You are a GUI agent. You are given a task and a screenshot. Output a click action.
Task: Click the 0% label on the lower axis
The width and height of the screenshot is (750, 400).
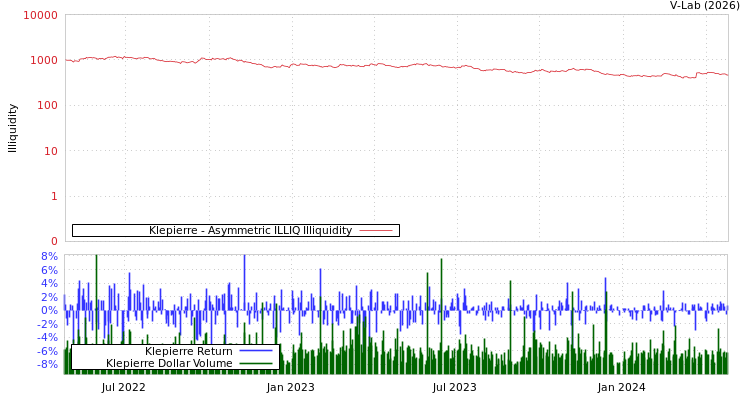[49, 310]
